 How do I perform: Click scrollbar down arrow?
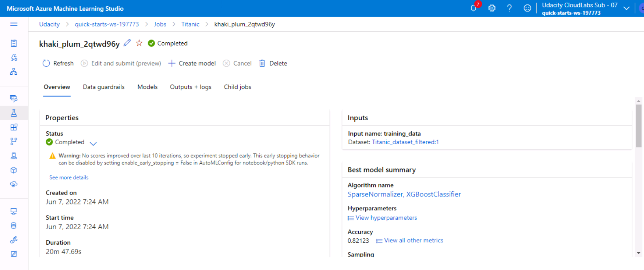pyautogui.click(x=638, y=253)
